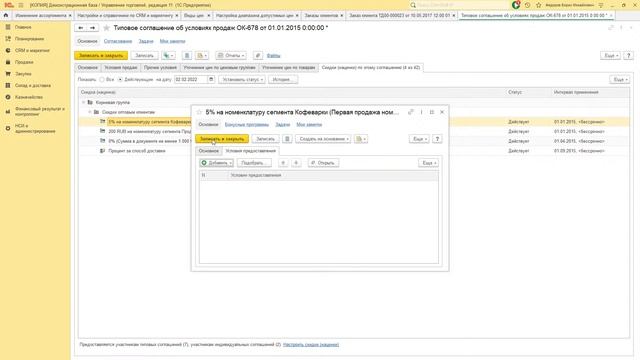Copy link icon in discount dialog header
The image size is (640, 360).
[x=411, y=112]
